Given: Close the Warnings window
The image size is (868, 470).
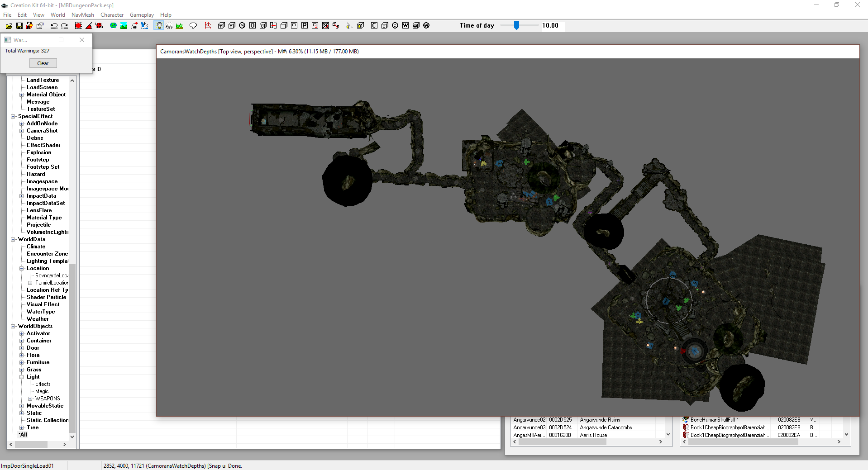Looking at the screenshot, I should point(82,40).
